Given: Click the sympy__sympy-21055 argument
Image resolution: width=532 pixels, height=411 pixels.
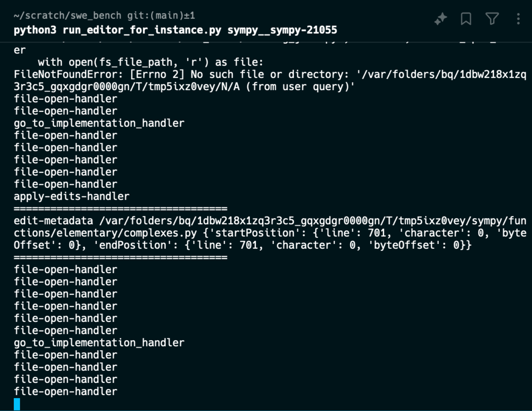Looking at the screenshot, I should tap(282, 30).
